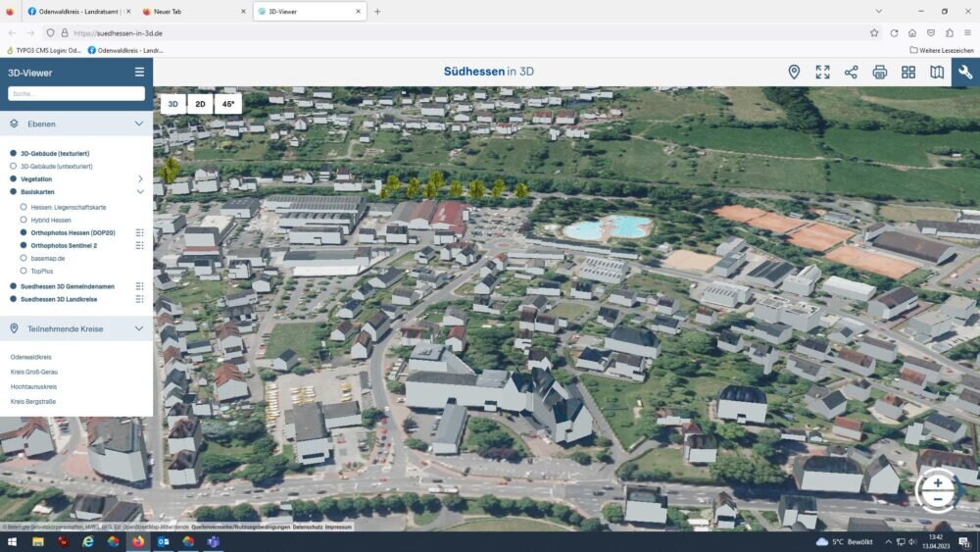The image size is (980, 552).
Task: Toggle fullscreen with the expand arrows icon
Action: pos(822,72)
